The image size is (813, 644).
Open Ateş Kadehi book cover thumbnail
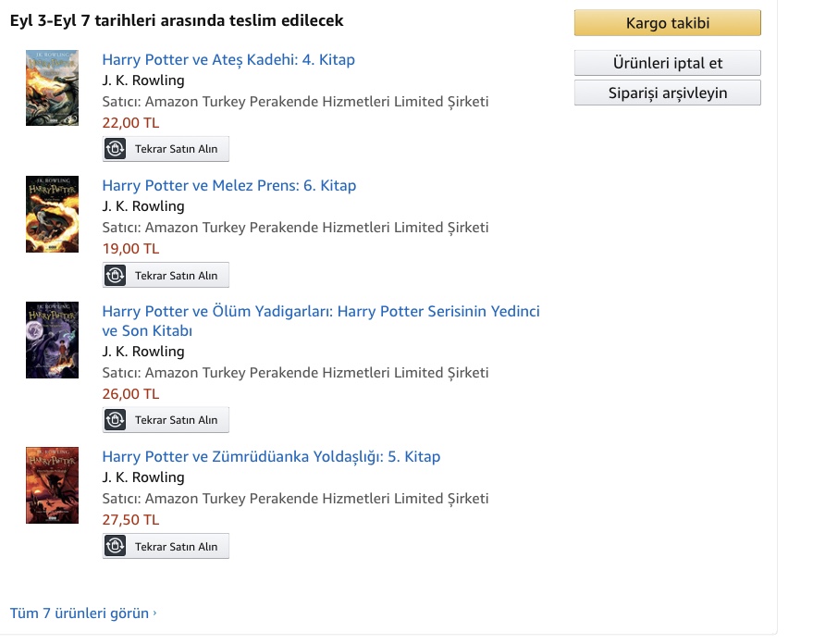[x=52, y=88]
